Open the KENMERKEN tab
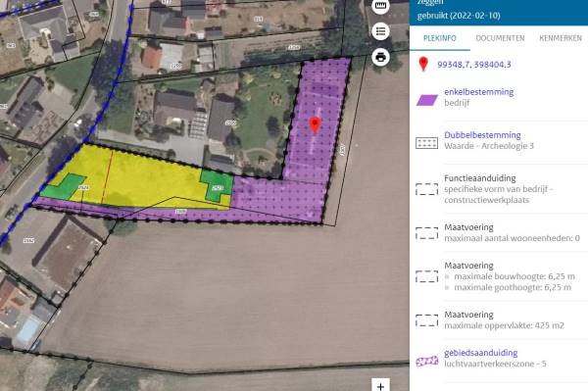Viewport: 588px width, 391px height. [x=561, y=38]
